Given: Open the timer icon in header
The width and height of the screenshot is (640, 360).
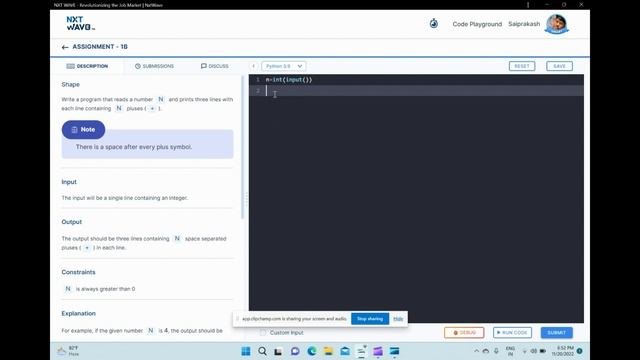Looking at the screenshot, I should [433, 24].
